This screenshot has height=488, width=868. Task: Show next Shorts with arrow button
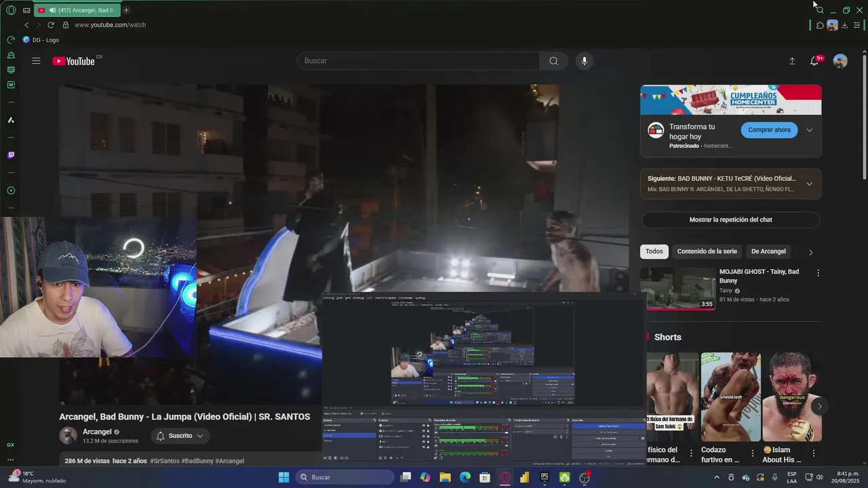click(819, 407)
